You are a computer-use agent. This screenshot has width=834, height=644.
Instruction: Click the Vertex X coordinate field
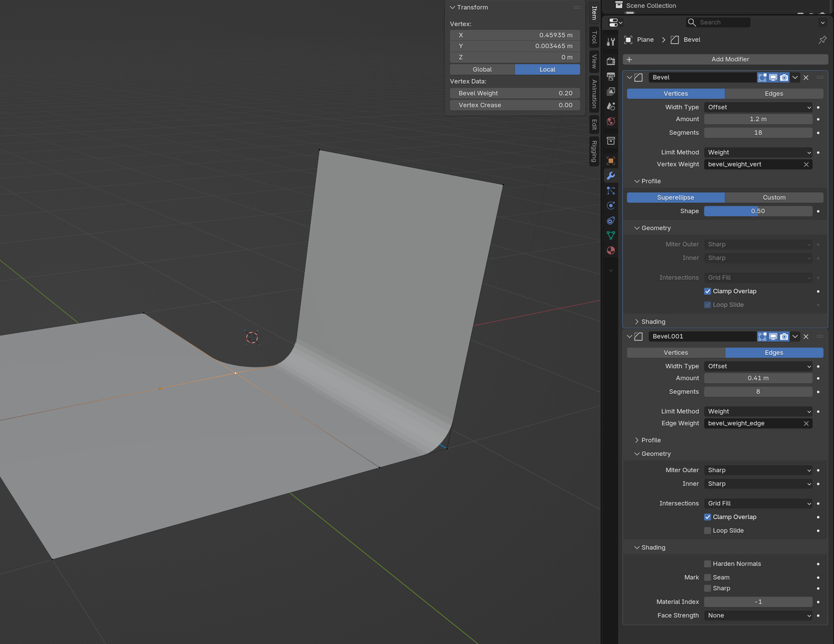click(515, 35)
